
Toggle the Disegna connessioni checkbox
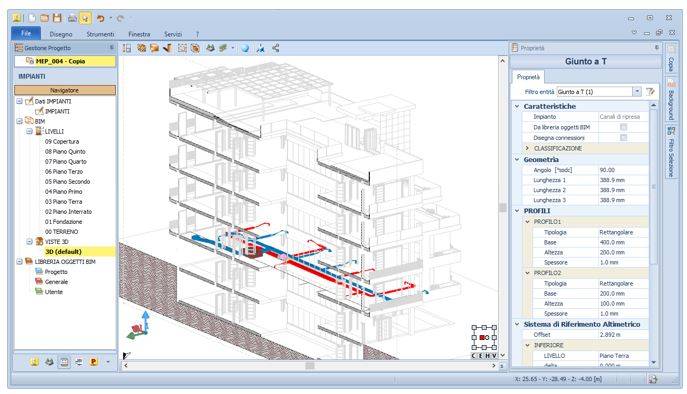click(623, 138)
